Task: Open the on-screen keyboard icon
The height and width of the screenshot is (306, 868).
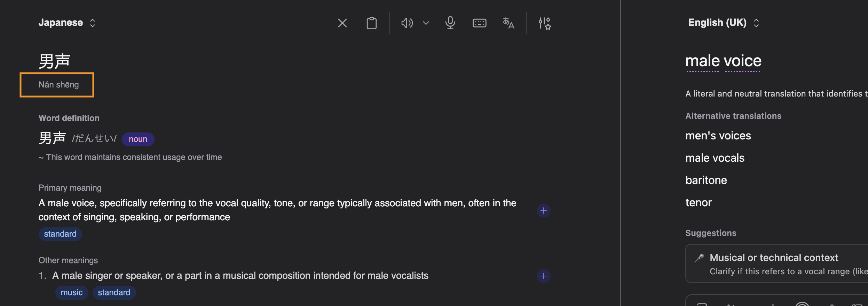Action: 479,23
